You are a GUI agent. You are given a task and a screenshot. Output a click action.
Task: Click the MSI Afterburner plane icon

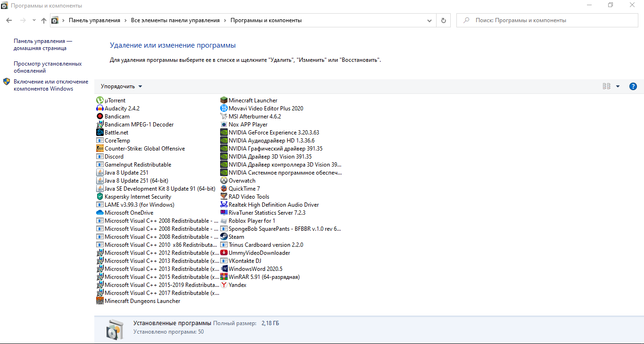(224, 116)
